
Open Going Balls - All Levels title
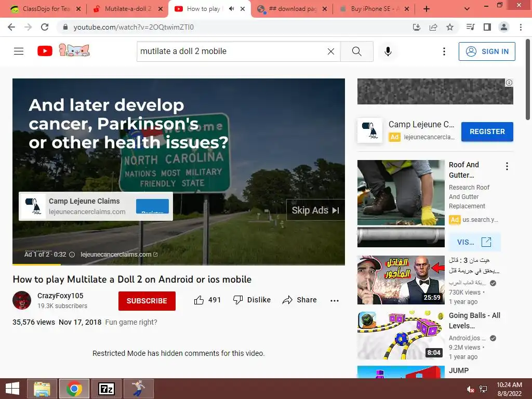(474, 320)
